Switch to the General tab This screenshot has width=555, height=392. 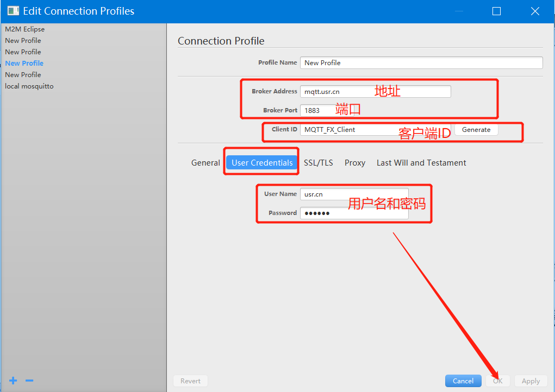pyautogui.click(x=205, y=163)
